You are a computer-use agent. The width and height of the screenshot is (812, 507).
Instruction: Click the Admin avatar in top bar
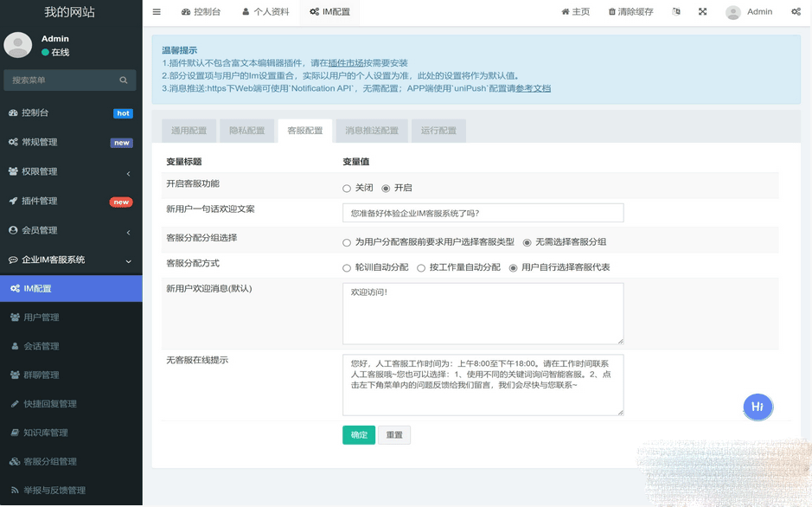click(733, 12)
